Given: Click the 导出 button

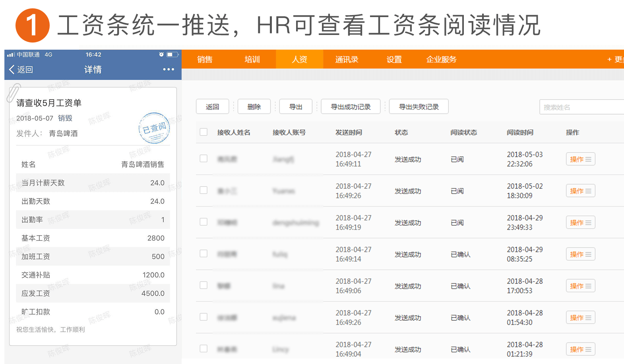Looking at the screenshot, I should [x=296, y=106].
